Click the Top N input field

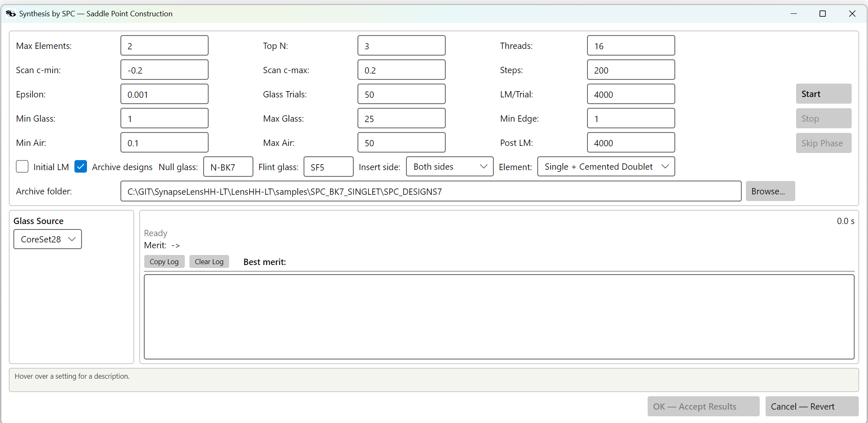pos(401,46)
